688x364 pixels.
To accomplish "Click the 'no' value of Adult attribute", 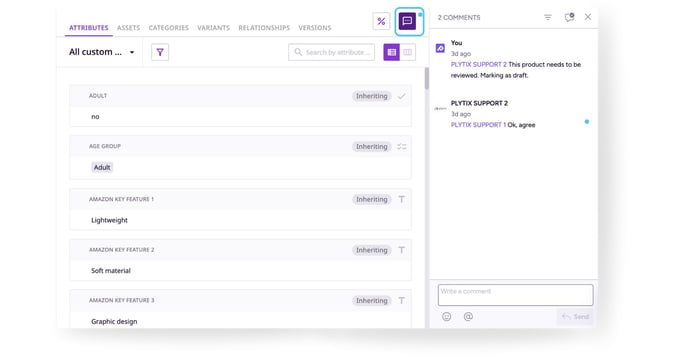I will tap(95, 117).
